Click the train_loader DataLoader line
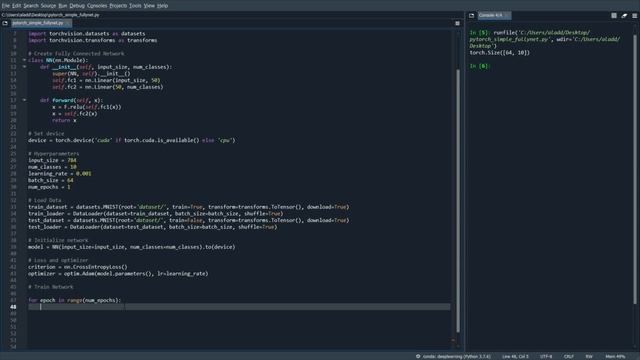 [x=156, y=213]
